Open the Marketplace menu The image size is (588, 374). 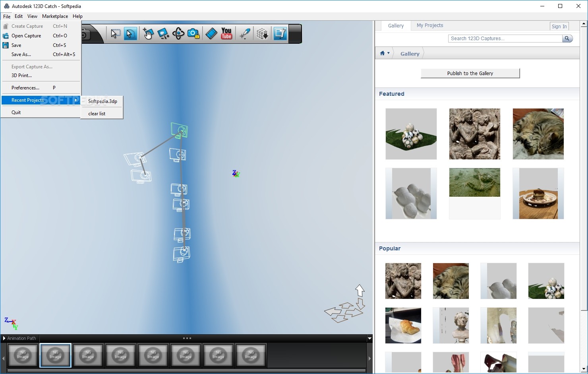[x=55, y=16]
